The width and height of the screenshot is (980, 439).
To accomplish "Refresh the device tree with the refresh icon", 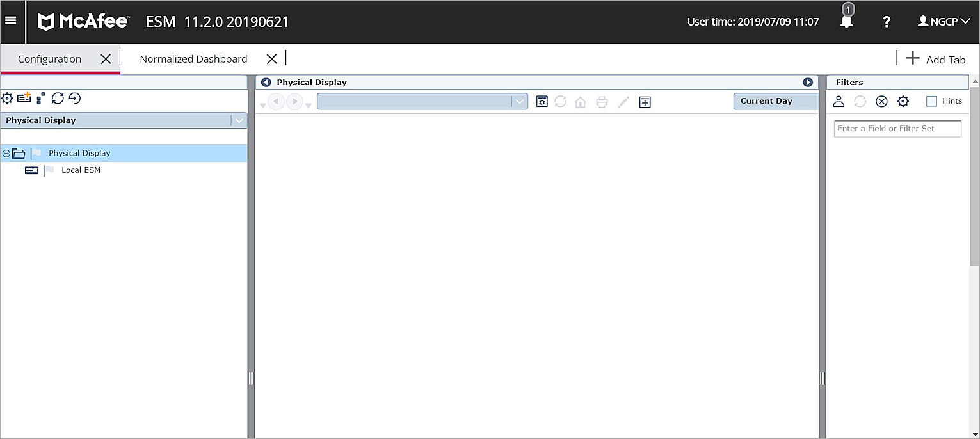I will pos(58,98).
